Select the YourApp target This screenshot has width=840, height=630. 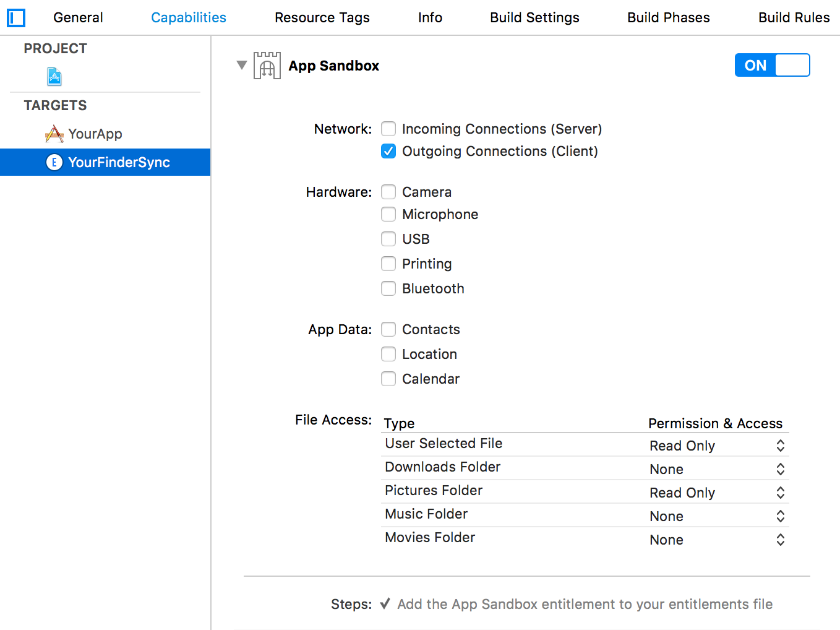tap(95, 134)
